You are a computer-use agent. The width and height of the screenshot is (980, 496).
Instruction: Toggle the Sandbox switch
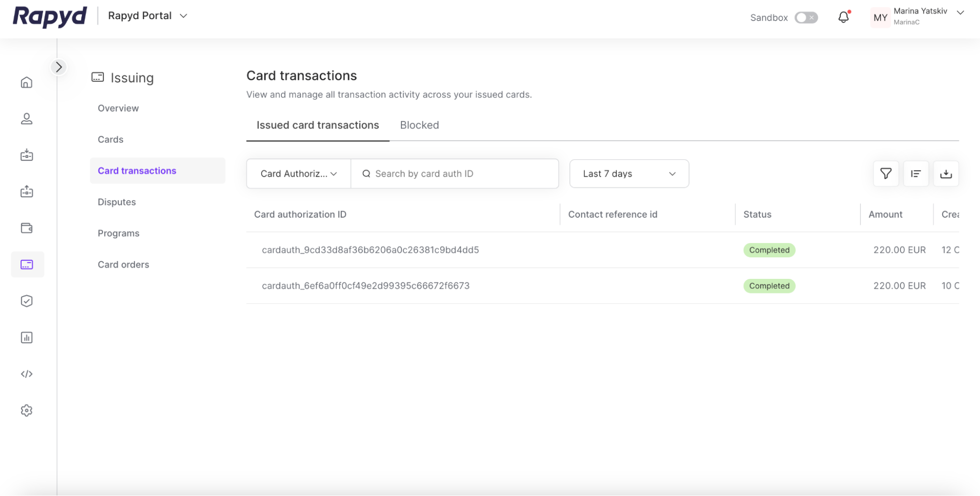pos(806,18)
